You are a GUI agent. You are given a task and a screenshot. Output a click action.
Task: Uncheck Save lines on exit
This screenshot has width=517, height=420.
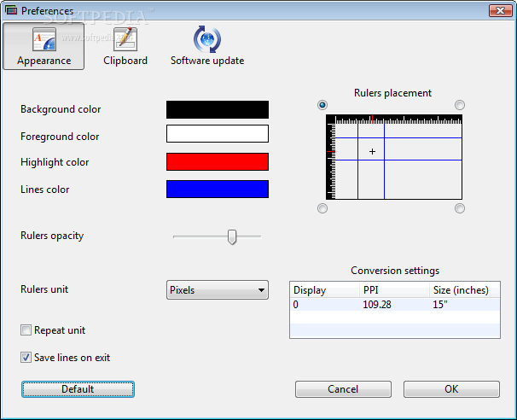click(x=26, y=358)
